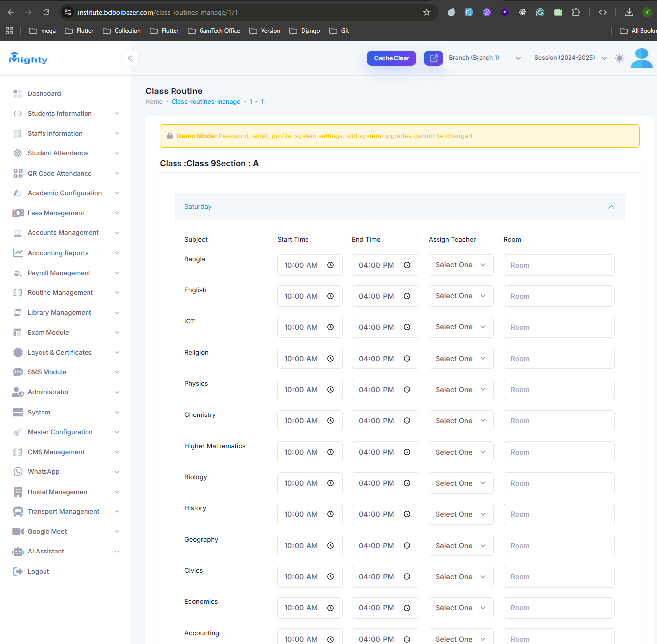The image size is (657, 644).
Task: Open browser apps grid icon
Action: 9,31
